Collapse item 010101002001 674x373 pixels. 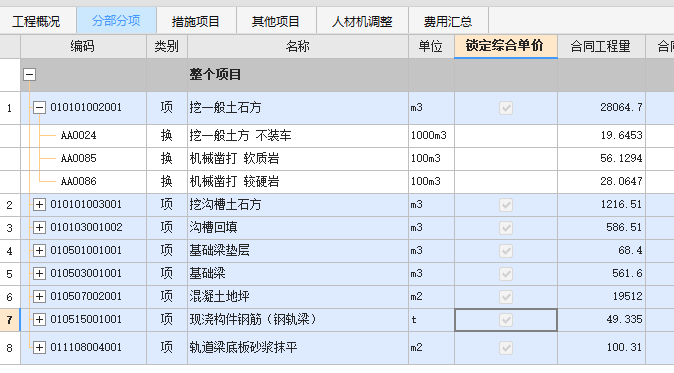click(39, 107)
